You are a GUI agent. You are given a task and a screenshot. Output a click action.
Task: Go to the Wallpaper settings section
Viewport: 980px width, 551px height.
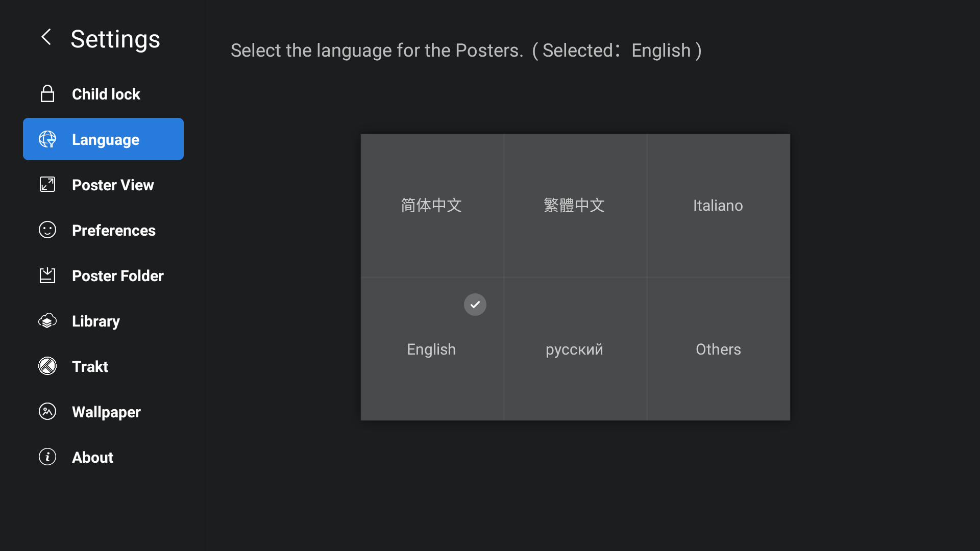(x=106, y=412)
